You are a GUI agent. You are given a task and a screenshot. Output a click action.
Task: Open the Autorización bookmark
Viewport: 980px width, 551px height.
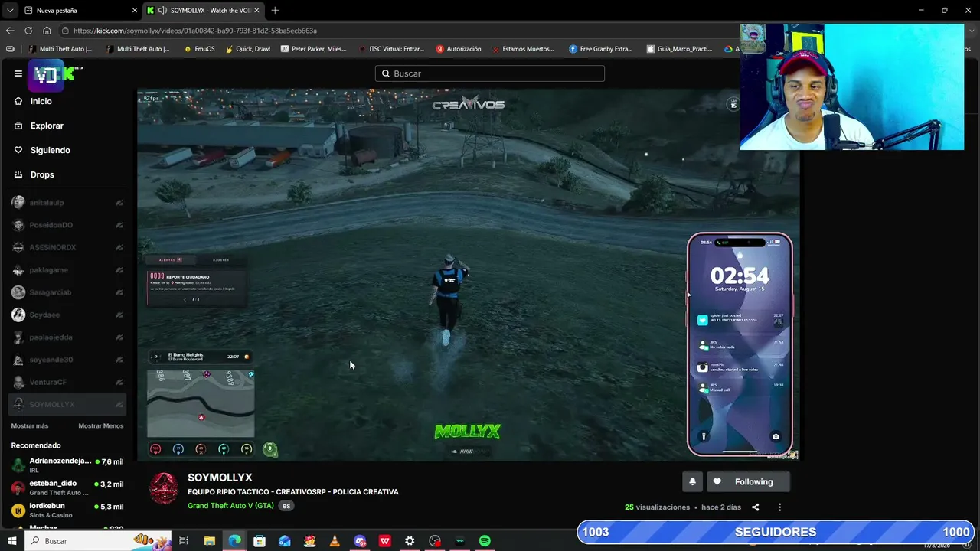pos(458,49)
